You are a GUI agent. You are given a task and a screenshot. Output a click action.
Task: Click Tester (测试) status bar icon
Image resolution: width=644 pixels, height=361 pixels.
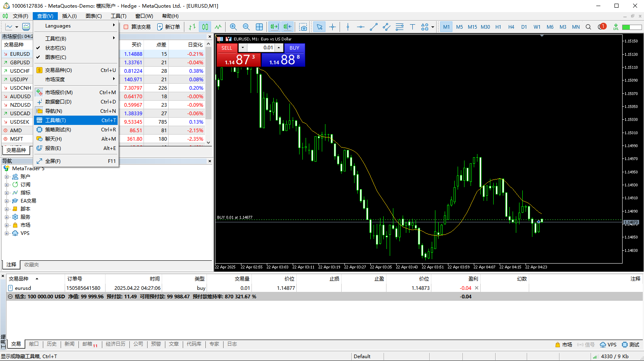(631, 344)
